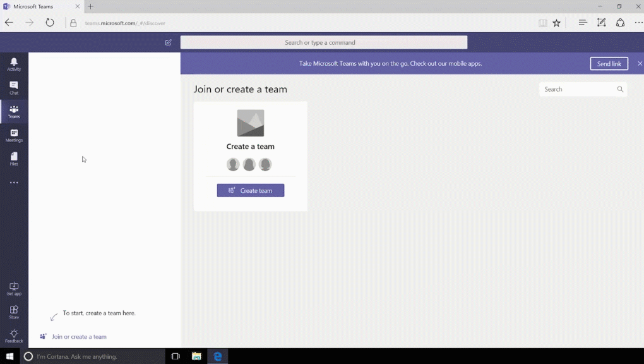
Task: Open a new browser tab
Action: tap(91, 6)
